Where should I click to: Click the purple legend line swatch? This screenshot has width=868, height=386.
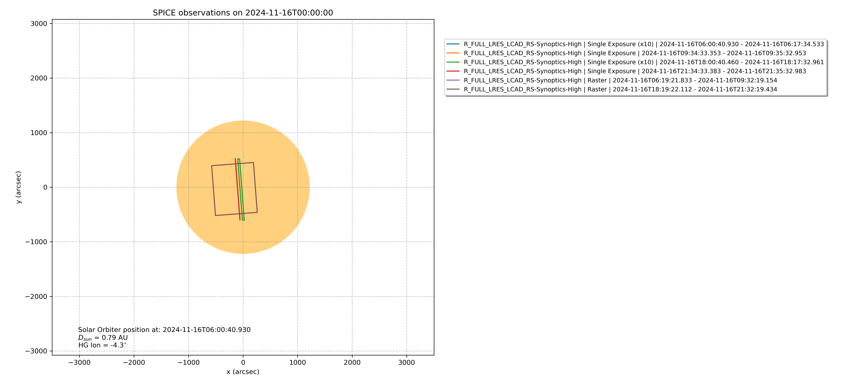(x=453, y=80)
